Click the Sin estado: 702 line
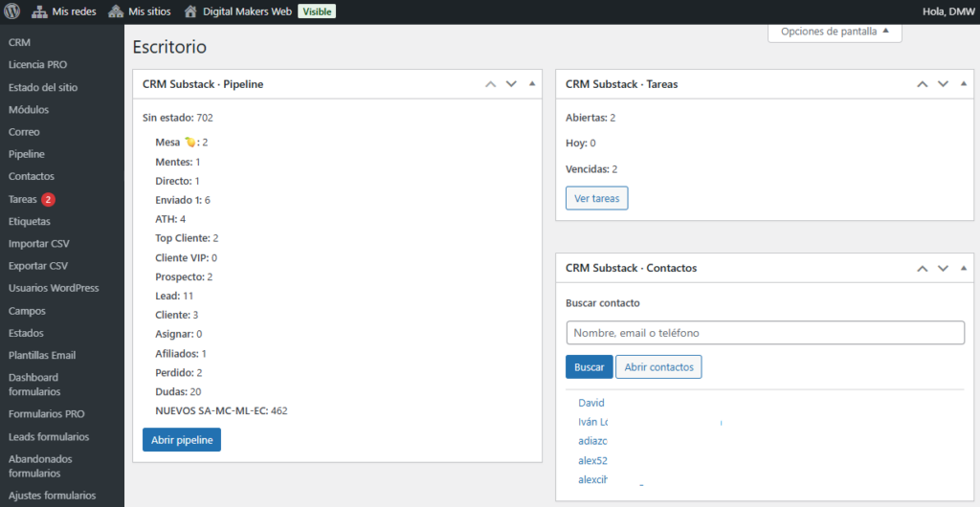 178,118
